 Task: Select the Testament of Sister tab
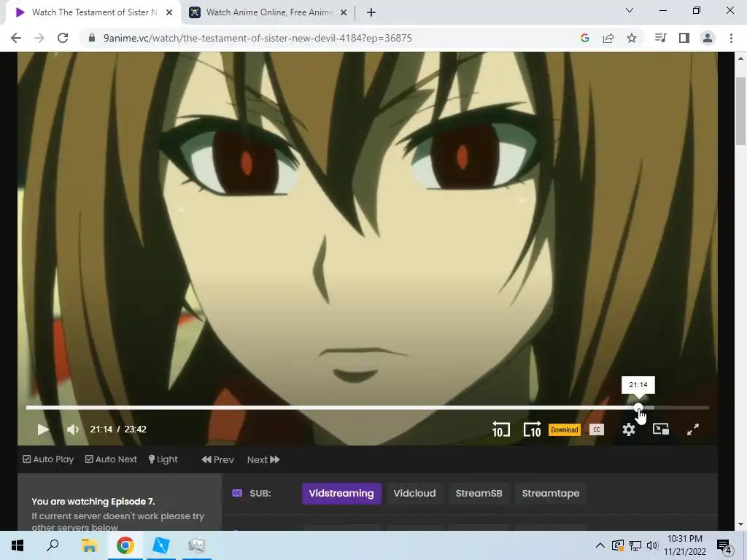tap(94, 12)
